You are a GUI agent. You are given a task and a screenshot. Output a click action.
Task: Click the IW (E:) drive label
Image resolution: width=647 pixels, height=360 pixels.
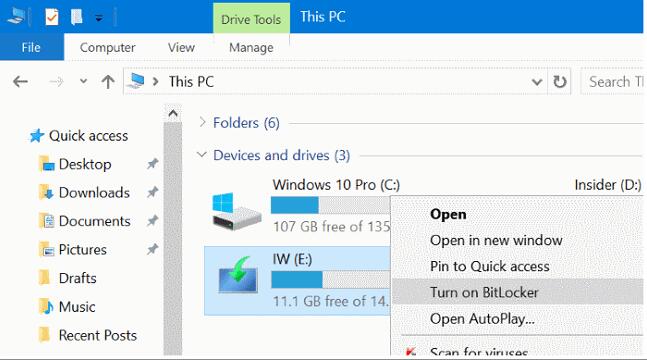pyautogui.click(x=292, y=259)
